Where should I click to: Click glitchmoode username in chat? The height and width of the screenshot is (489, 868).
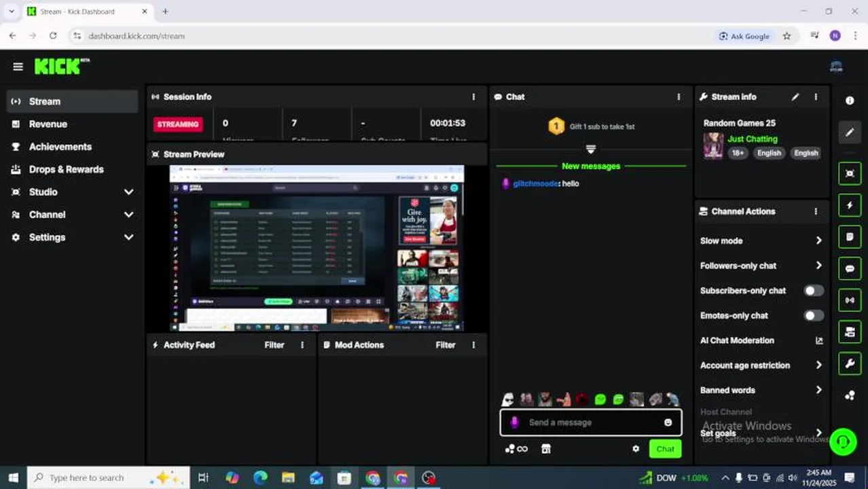pyautogui.click(x=536, y=183)
